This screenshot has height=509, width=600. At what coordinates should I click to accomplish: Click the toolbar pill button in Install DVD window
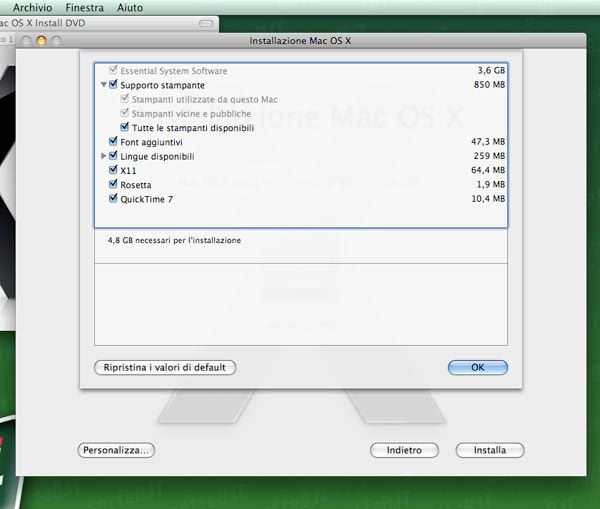pyautogui.click(x=206, y=23)
